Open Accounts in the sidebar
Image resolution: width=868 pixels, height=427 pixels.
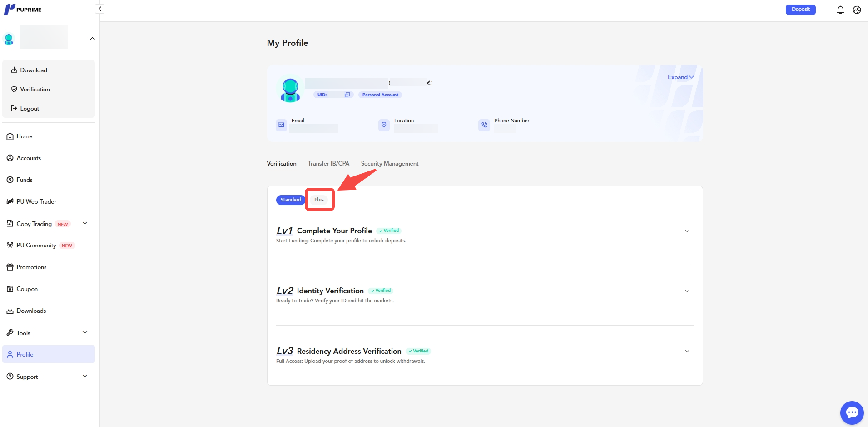[x=49, y=158]
